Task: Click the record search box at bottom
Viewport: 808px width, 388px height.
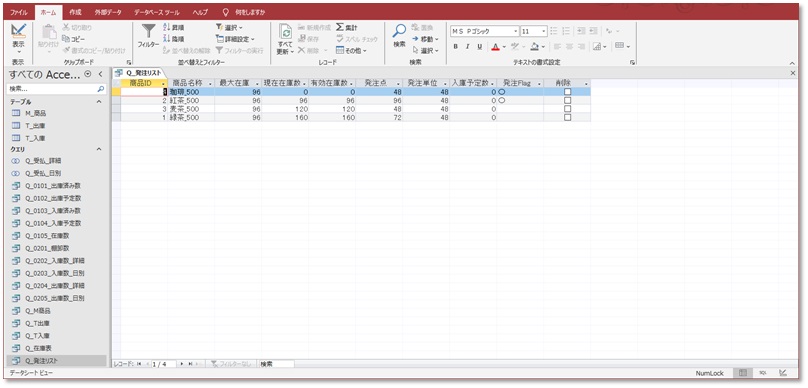Action: pos(277,364)
